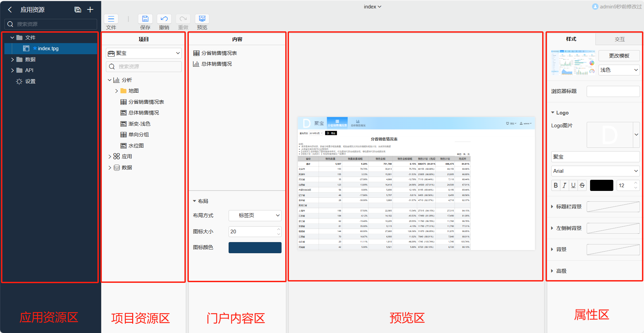Expand the 应用 tree node
The height and width of the screenshot is (333, 644).
tap(110, 157)
